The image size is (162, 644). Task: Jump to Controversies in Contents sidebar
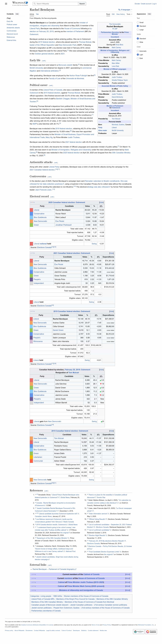11,31
